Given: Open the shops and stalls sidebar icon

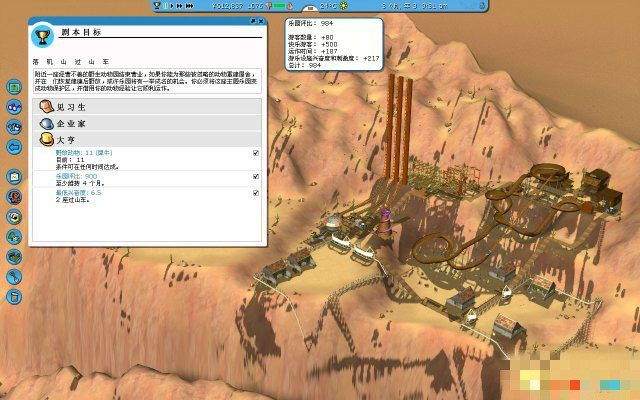Looking at the screenshot, I should (14, 216).
